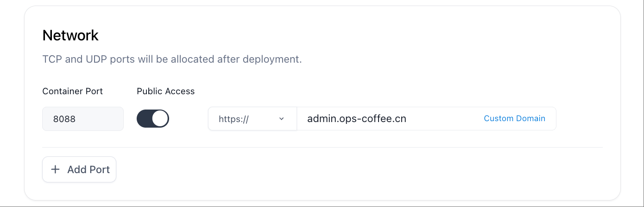Click empty space inside the domain field before Custom Domain
This screenshot has height=207, width=644.
click(445, 119)
